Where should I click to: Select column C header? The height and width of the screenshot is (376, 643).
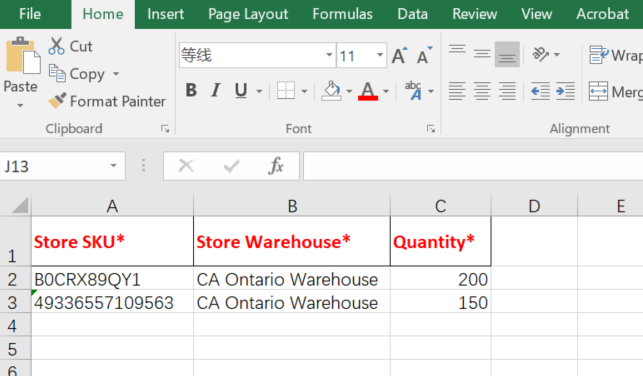440,206
